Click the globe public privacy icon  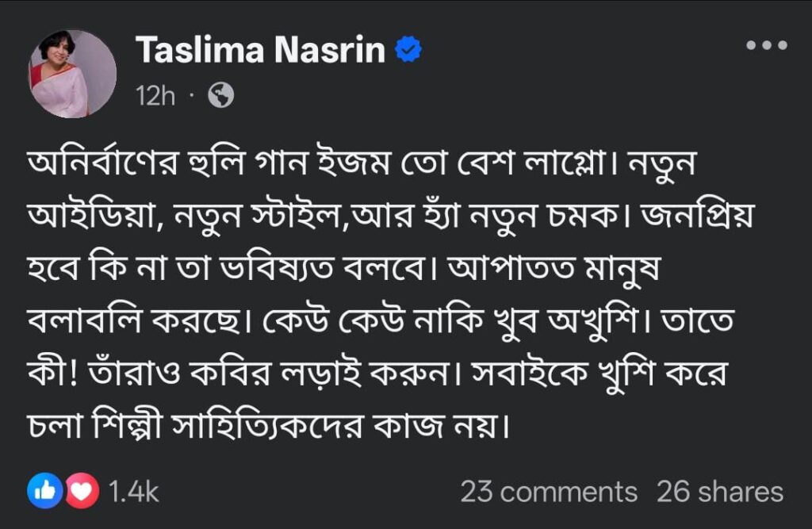(x=221, y=97)
